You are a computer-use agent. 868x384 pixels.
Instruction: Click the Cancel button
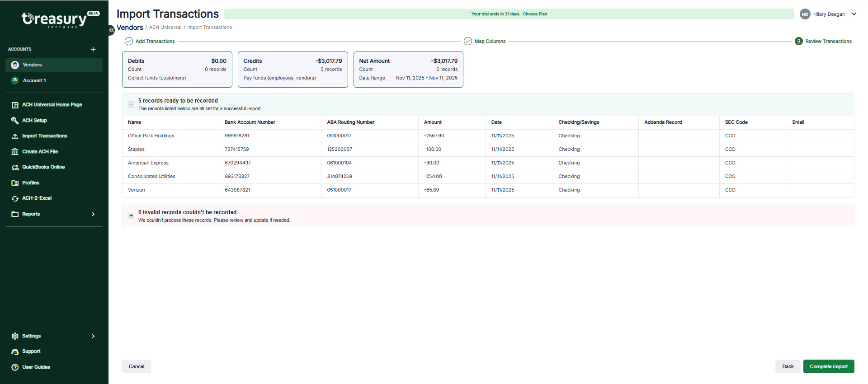137,366
